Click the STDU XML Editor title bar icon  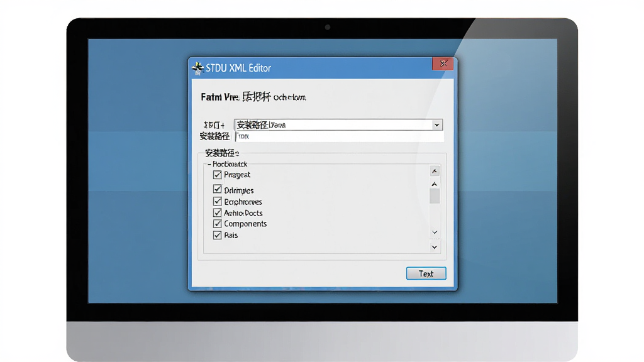click(x=197, y=68)
